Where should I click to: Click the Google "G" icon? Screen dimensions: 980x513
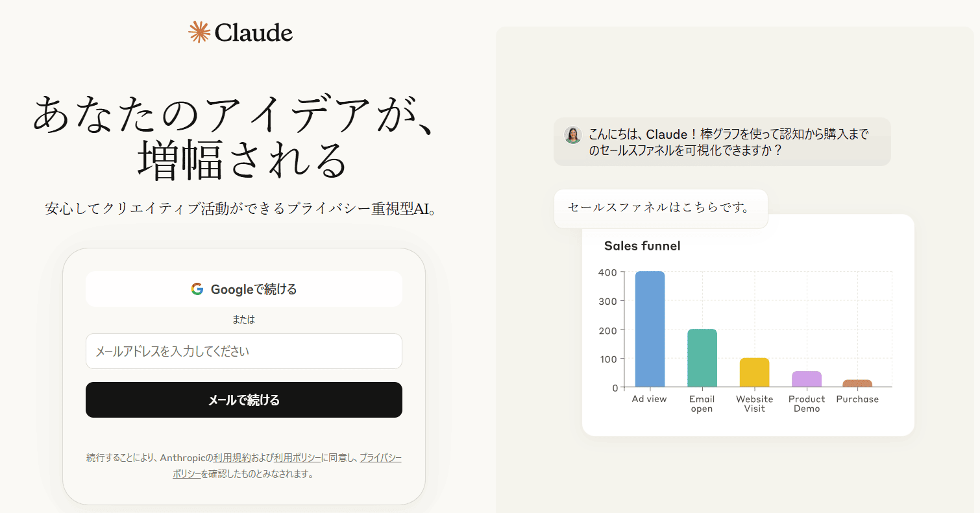point(197,289)
